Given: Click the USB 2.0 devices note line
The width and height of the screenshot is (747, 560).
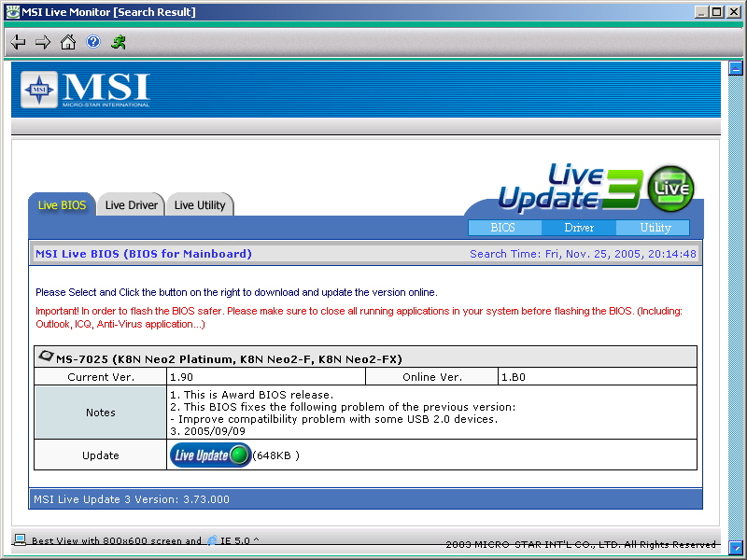Looking at the screenshot, I should tap(334, 419).
